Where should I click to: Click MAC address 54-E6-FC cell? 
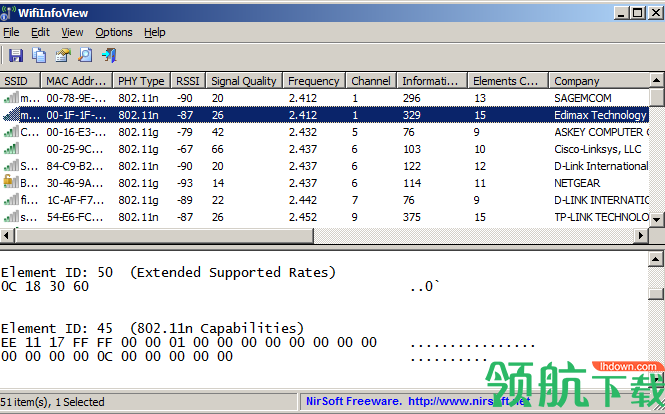click(75, 217)
